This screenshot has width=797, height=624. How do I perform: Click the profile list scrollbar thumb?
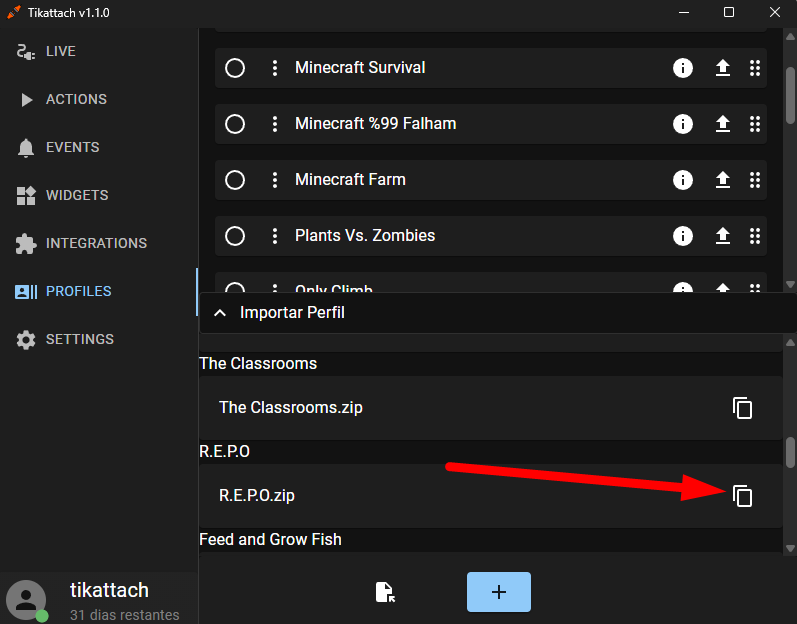coord(790,96)
